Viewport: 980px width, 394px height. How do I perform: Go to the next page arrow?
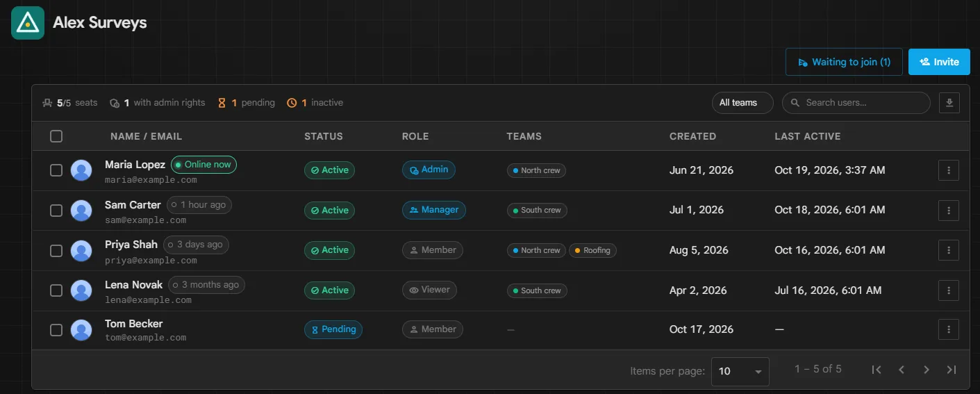927,370
